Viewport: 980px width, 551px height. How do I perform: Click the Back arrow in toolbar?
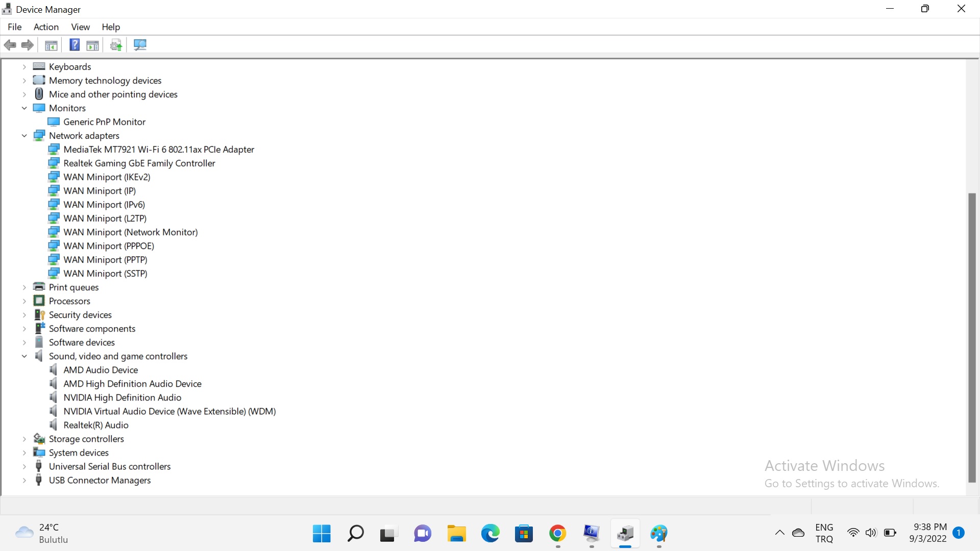click(x=10, y=45)
